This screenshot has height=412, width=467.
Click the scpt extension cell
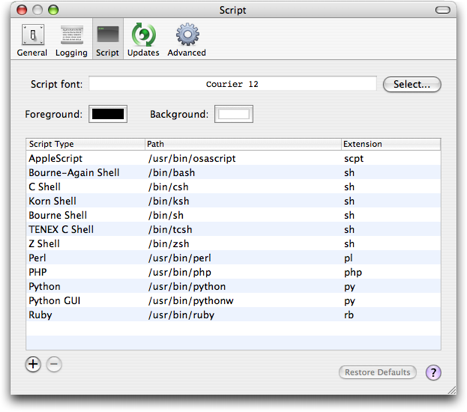coord(354,158)
